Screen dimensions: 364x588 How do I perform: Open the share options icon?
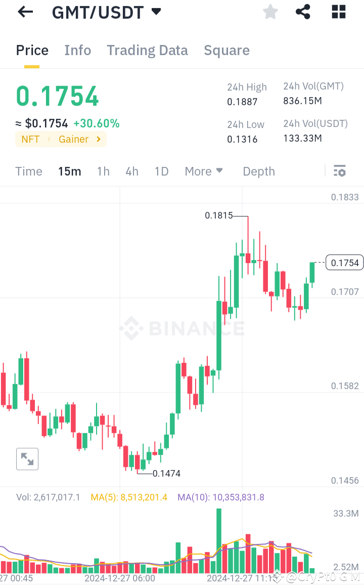[x=303, y=12]
